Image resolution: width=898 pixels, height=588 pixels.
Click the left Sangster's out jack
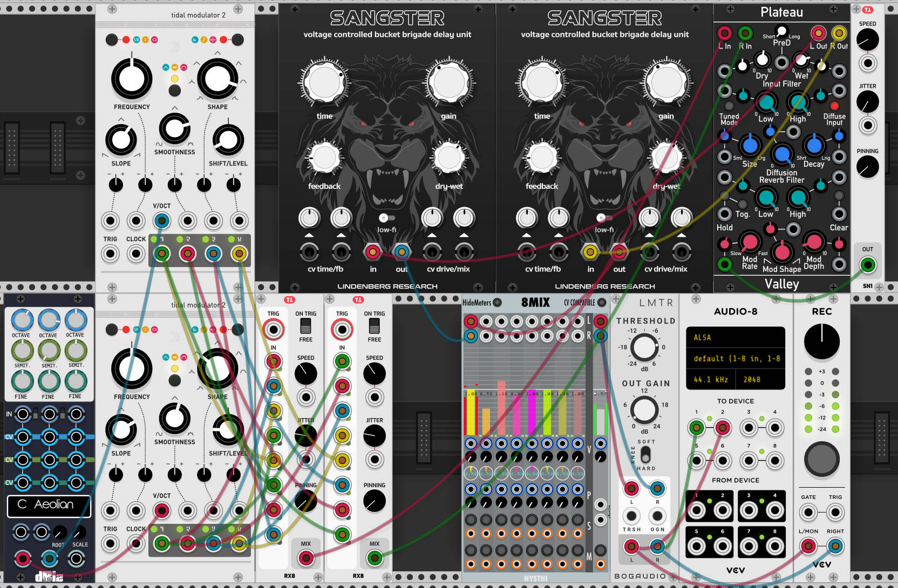(402, 251)
